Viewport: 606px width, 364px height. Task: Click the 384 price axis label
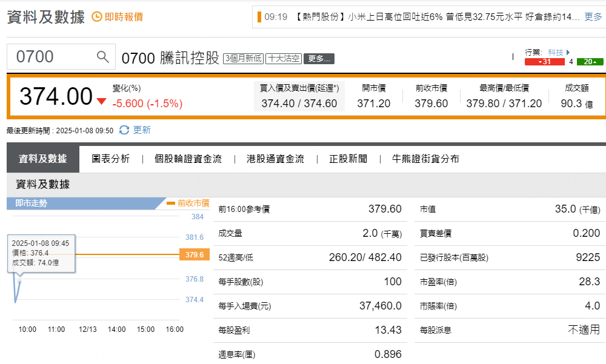tap(198, 217)
